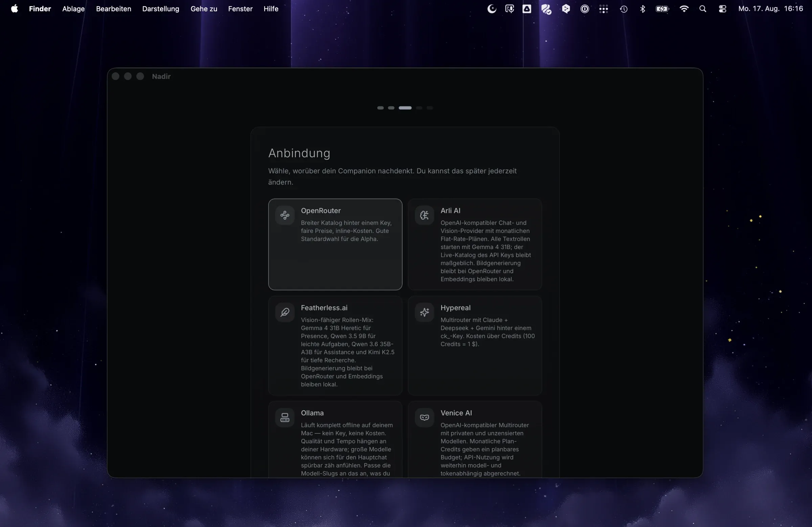This screenshot has height=527, width=812.
Task: Select the Hypereal provider card
Action: [475, 345]
